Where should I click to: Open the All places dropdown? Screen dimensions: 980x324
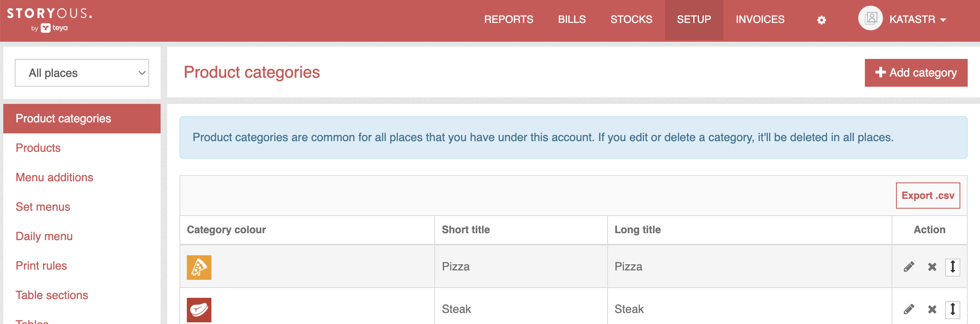click(x=82, y=73)
